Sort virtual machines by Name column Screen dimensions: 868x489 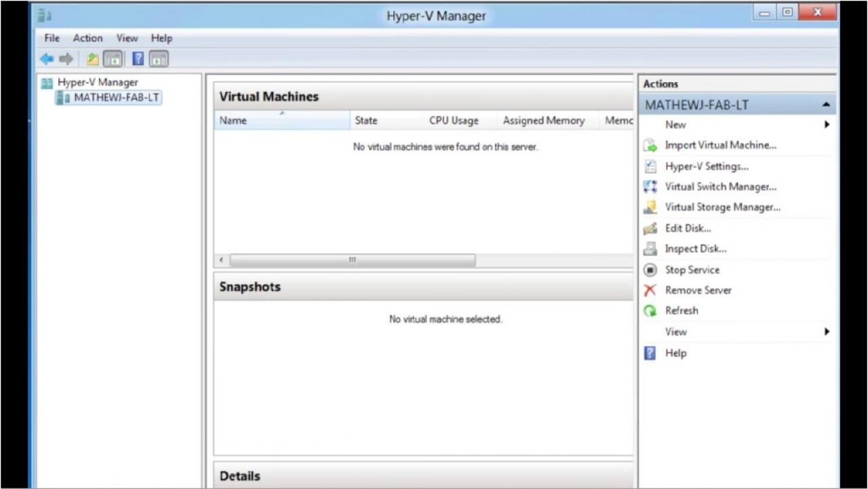pos(282,121)
